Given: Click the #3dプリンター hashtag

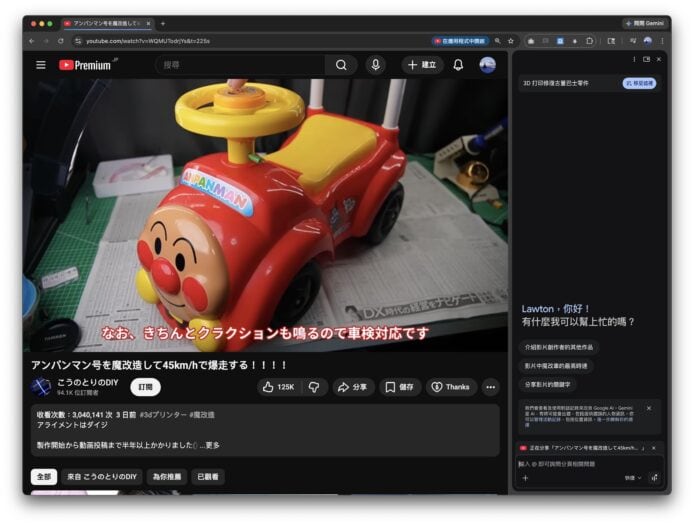Looking at the screenshot, I should coord(163,415).
